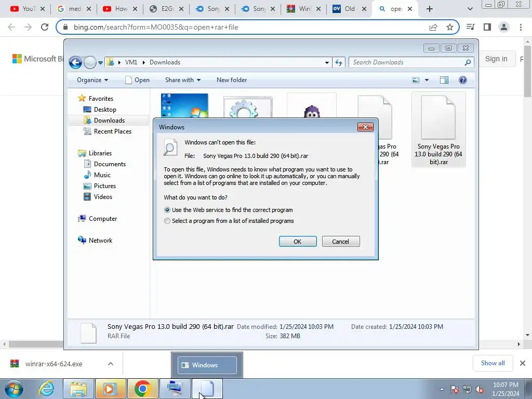This screenshot has width=532, height=399.
Task: Bookmark this page with the star
Action: 450,27
